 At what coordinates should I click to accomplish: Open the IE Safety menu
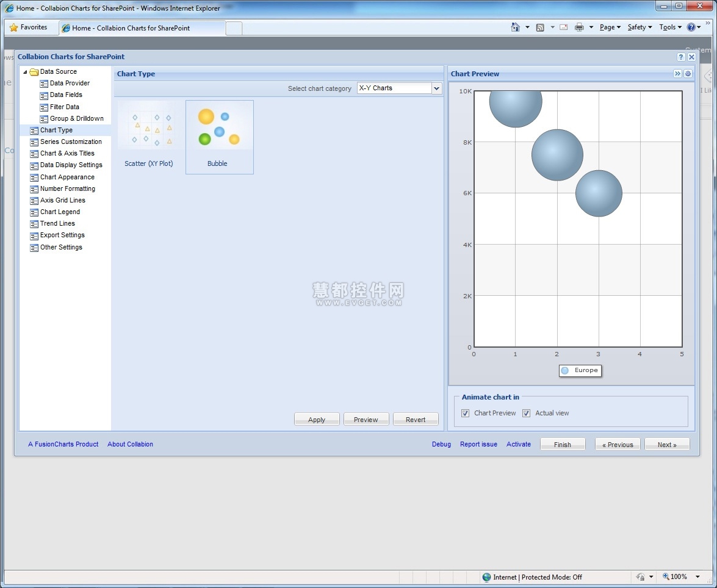640,27
